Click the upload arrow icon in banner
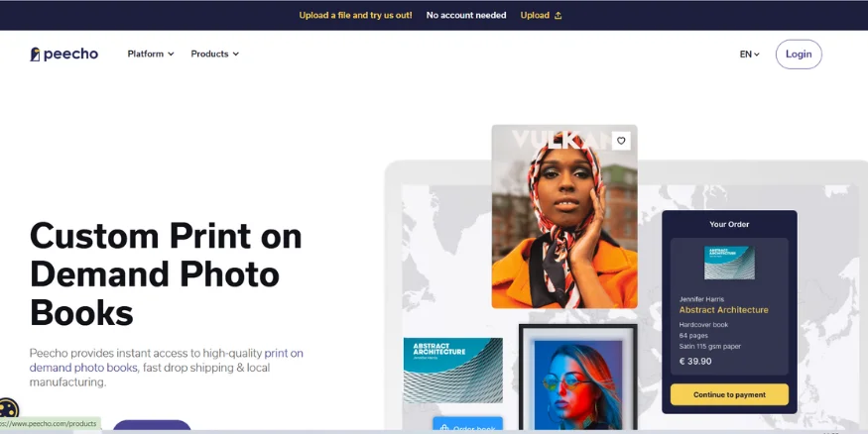Viewport: 868px width, 434px height. 558,16
